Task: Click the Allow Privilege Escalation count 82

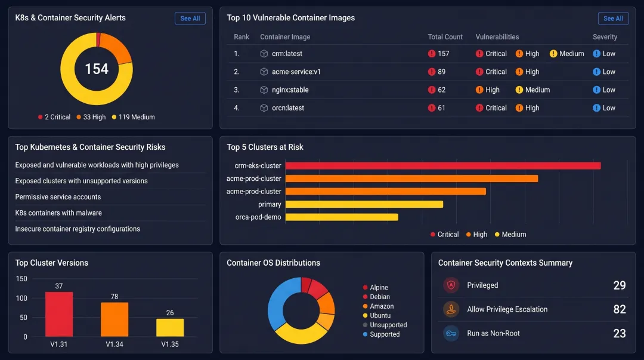Action: coord(620,309)
